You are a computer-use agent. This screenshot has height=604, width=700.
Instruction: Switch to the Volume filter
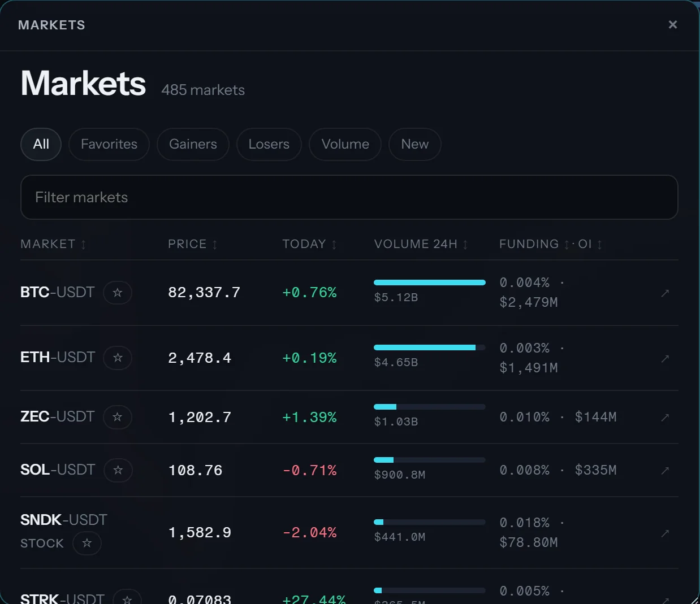[x=345, y=145]
